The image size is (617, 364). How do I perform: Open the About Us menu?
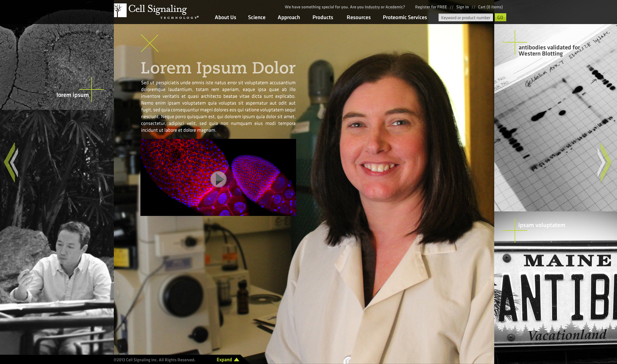tap(225, 17)
